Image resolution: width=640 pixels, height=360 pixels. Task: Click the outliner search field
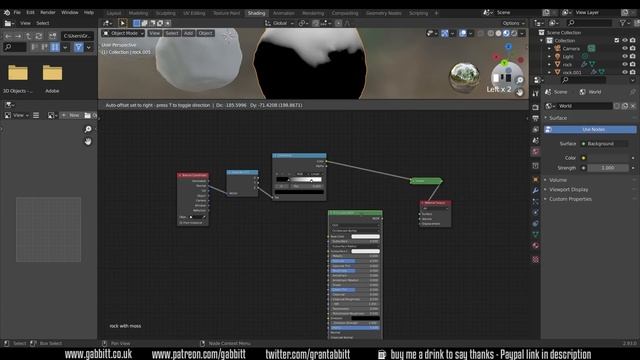click(589, 23)
